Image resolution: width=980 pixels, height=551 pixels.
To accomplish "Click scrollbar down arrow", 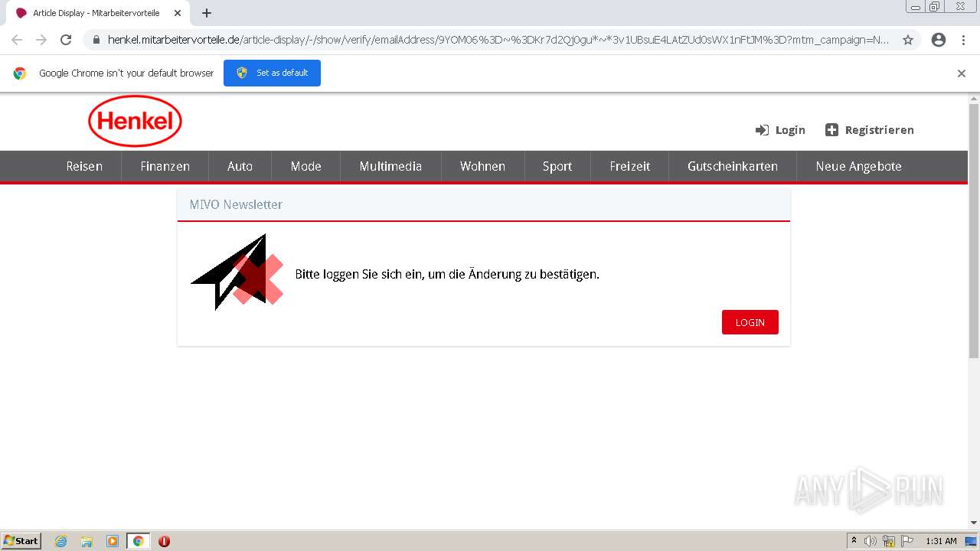I will [x=974, y=523].
